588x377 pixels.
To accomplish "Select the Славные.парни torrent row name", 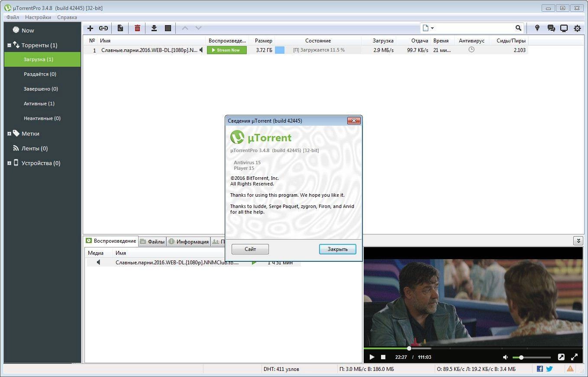I will coord(149,50).
